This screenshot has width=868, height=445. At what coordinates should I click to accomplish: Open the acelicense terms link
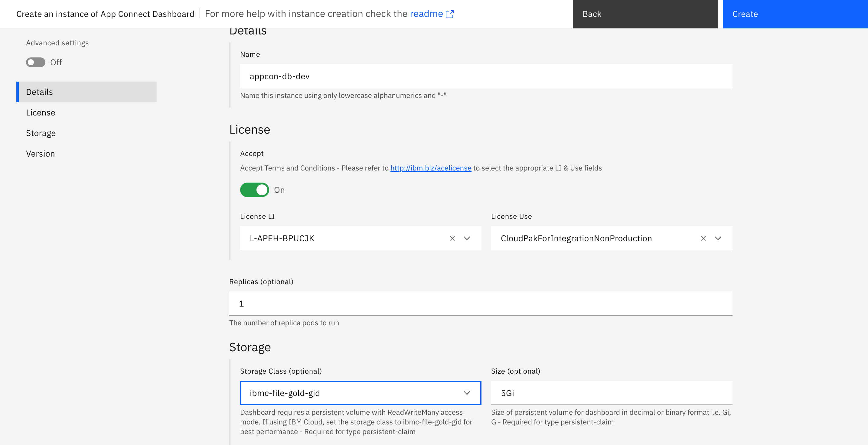tap(430, 168)
